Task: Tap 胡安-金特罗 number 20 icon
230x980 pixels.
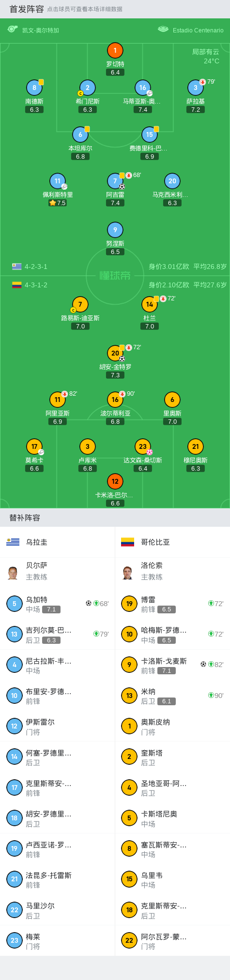Action: pos(115,353)
